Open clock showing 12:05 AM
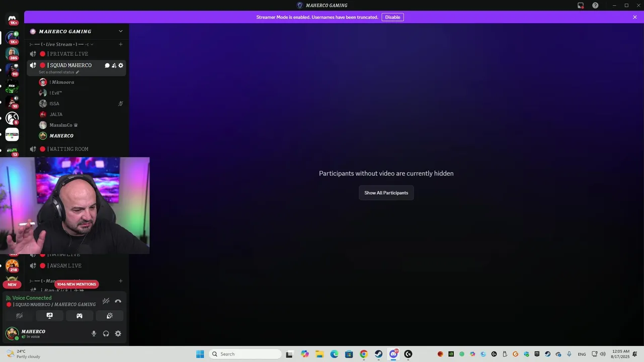This screenshot has width=644, height=362. click(x=621, y=354)
